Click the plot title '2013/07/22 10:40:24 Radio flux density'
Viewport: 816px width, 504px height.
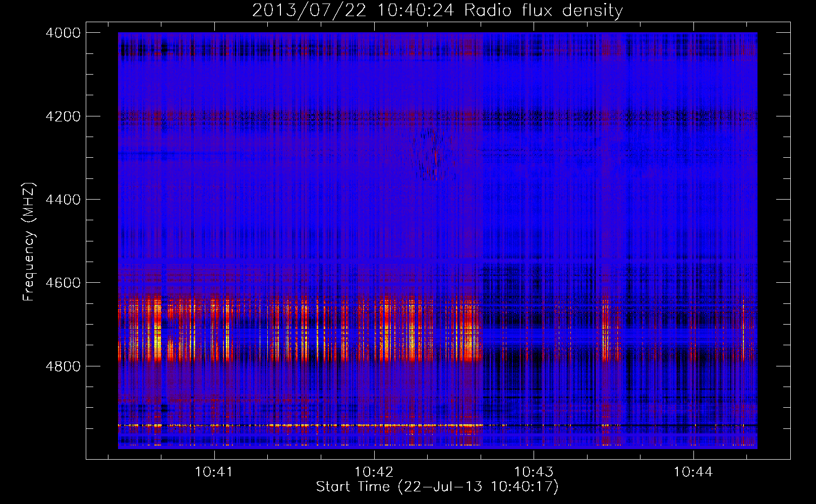coord(437,10)
